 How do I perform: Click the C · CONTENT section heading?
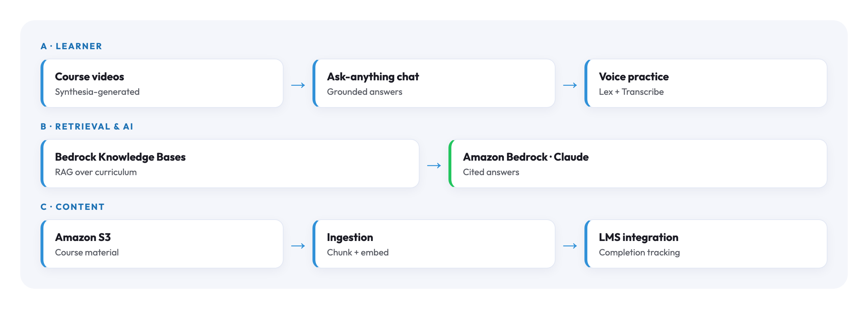click(72, 207)
